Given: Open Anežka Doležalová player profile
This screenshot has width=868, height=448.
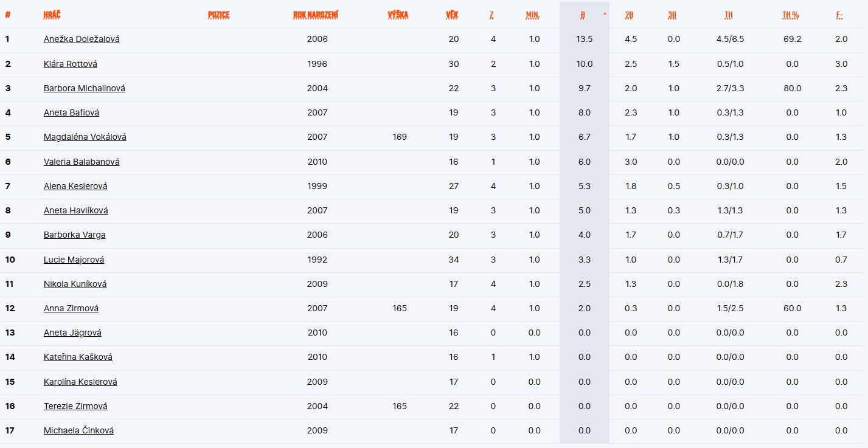Looking at the screenshot, I should 82,39.
